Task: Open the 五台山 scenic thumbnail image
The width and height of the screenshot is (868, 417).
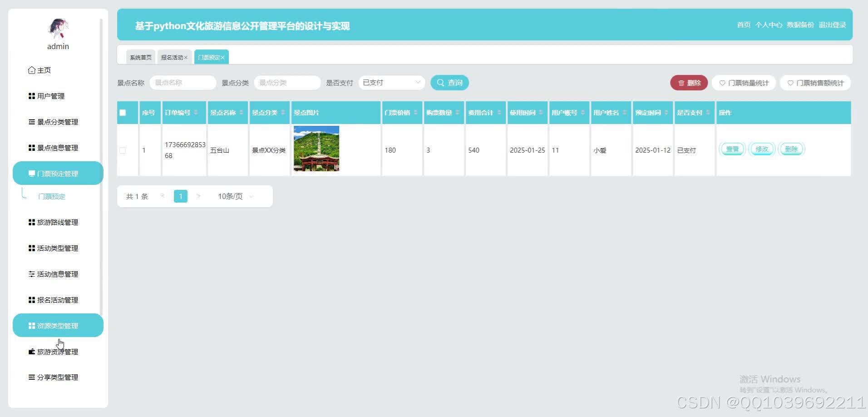Action: [316, 149]
